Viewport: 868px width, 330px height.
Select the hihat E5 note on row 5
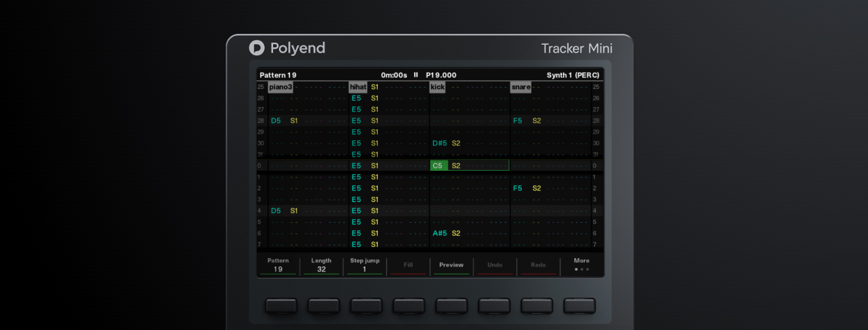coord(356,222)
